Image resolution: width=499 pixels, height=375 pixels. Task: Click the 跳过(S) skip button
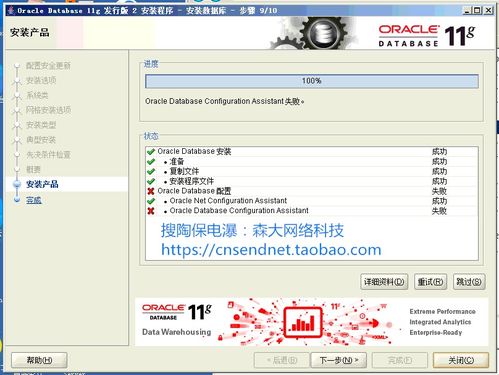tap(469, 282)
